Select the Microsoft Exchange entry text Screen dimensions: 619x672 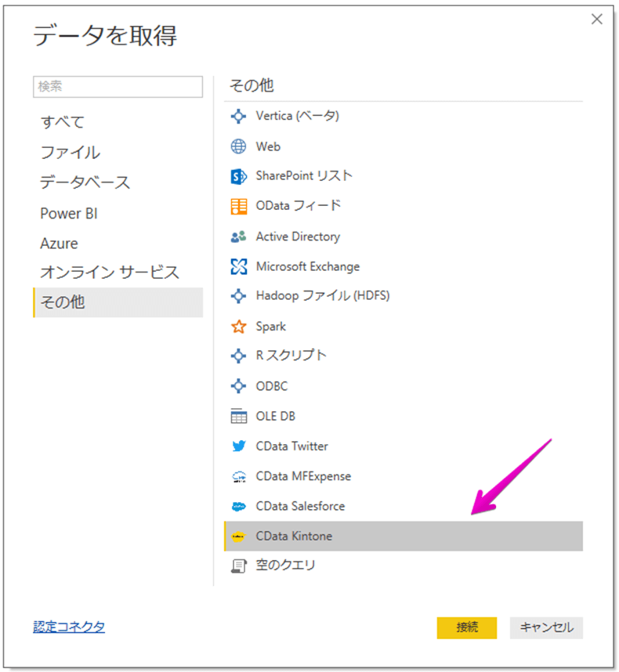(308, 266)
